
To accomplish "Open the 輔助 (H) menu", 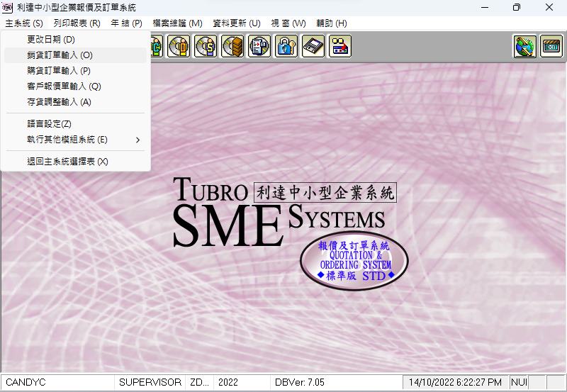I will [332, 23].
